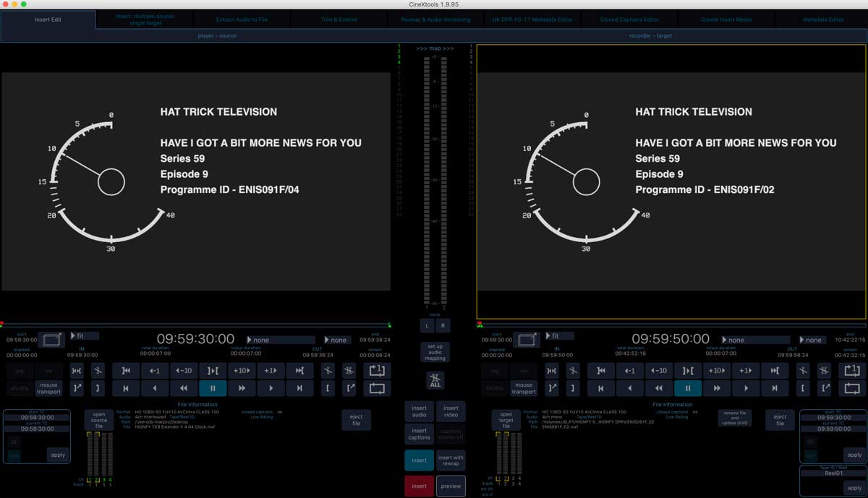Step target forward ten frames (+10)
The image size is (868, 498).
716,370
